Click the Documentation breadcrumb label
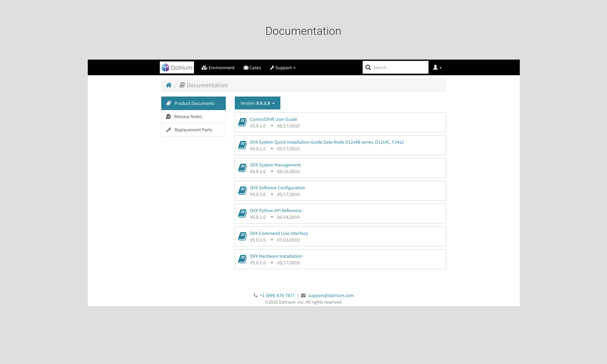Screen dimensions: 607x364 pyautogui.click(x=207, y=85)
